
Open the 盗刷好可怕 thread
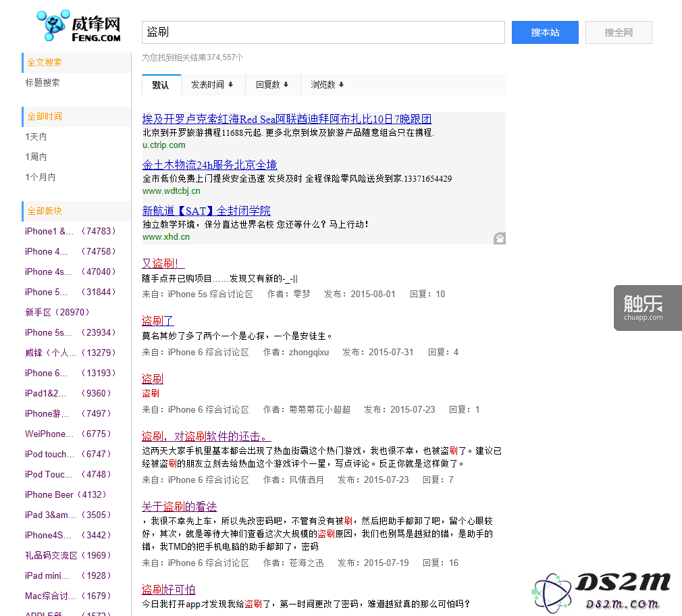[x=169, y=590]
